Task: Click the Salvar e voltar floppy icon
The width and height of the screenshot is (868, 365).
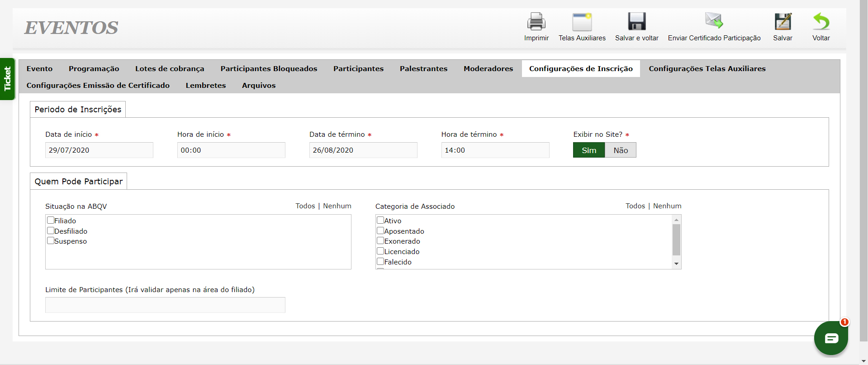Action: click(636, 22)
